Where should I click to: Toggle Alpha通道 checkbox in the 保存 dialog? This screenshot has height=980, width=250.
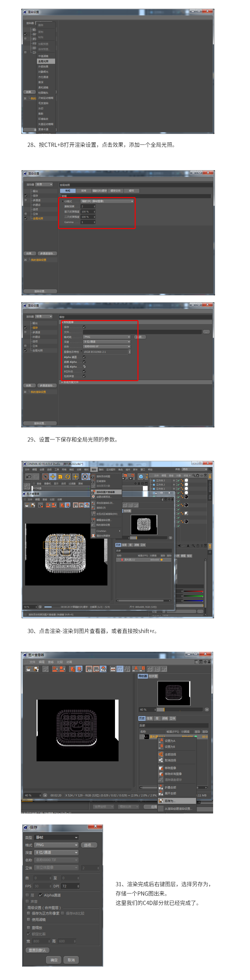tap(41, 895)
